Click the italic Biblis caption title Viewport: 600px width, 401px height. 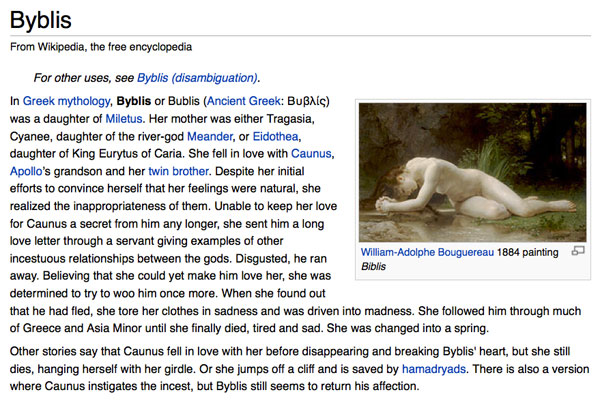(373, 266)
